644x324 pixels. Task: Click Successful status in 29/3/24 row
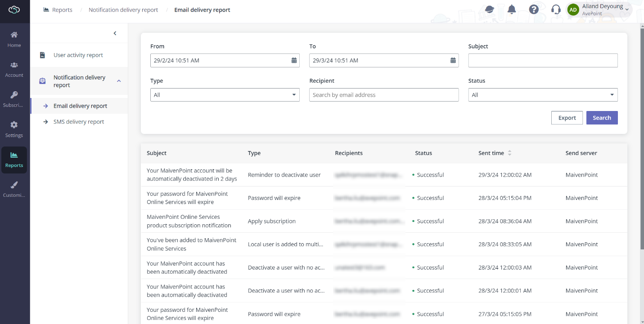pos(430,175)
